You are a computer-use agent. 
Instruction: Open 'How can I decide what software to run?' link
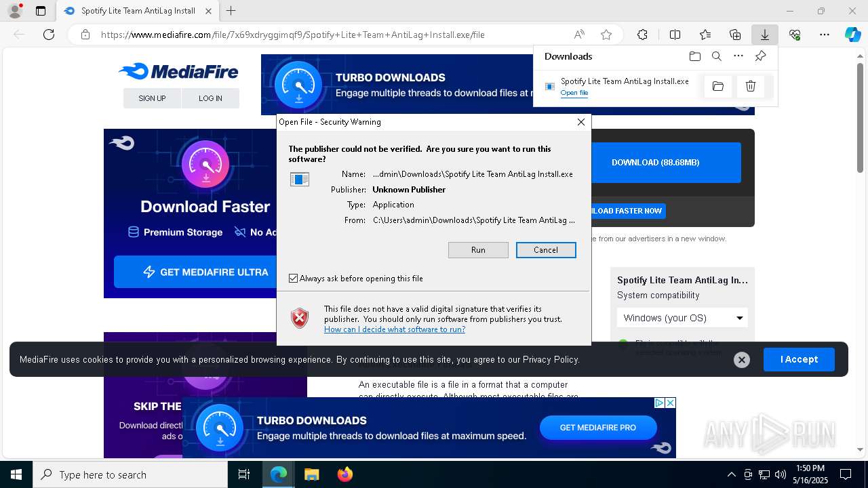[395, 329]
